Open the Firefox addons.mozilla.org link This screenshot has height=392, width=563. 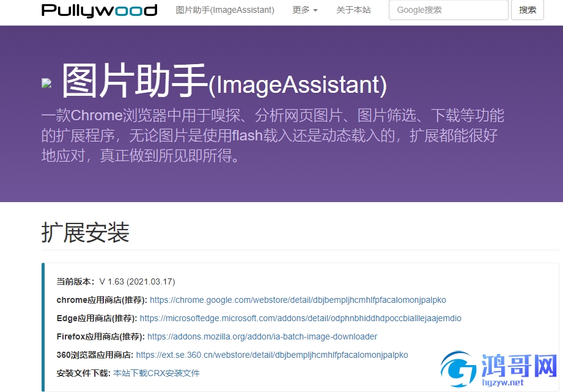[262, 336]
